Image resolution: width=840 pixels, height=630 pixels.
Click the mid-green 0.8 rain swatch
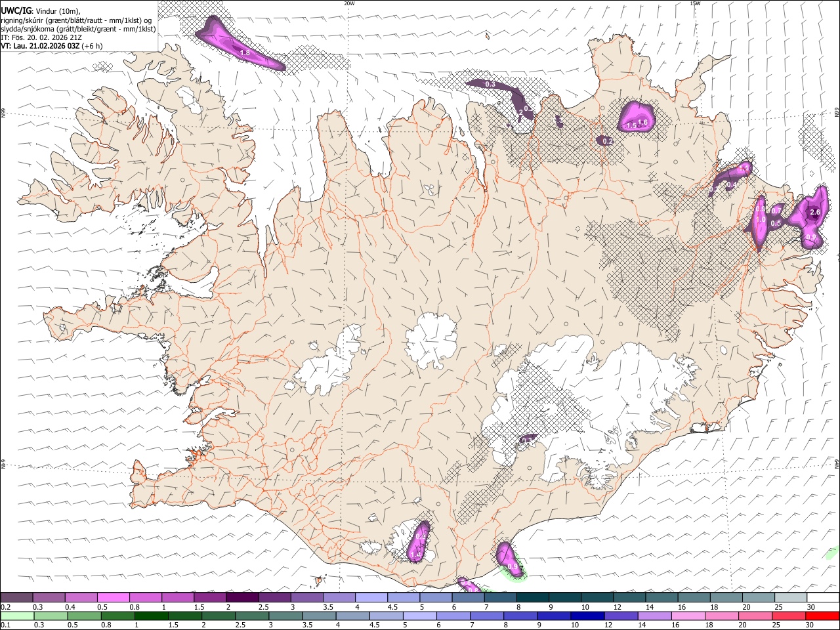(118, 616)
